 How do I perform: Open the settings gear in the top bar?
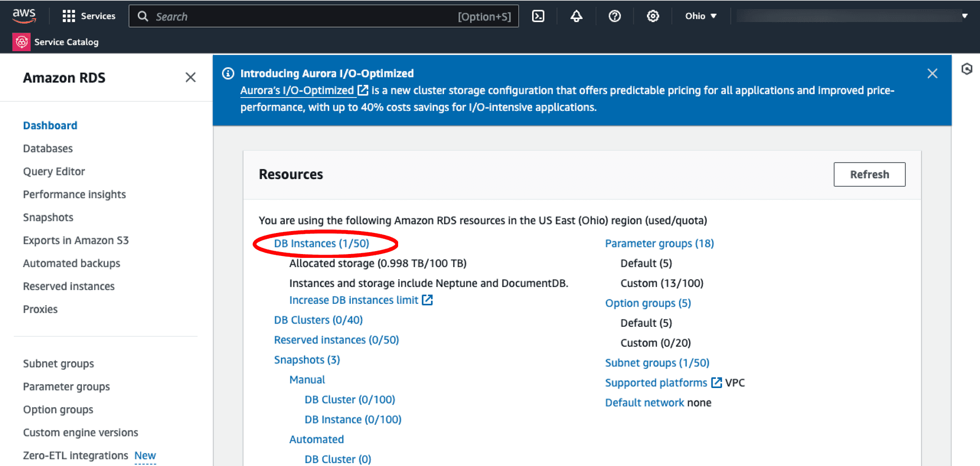pos(653,16)
